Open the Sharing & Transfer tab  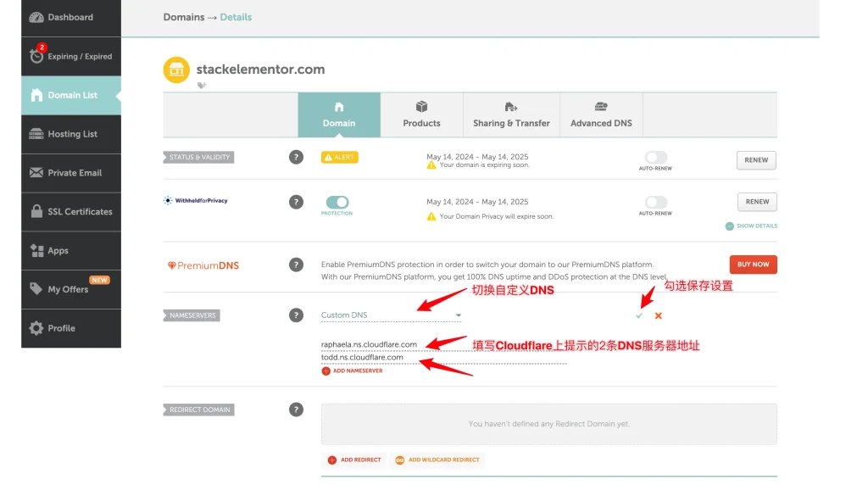(511, 115)
